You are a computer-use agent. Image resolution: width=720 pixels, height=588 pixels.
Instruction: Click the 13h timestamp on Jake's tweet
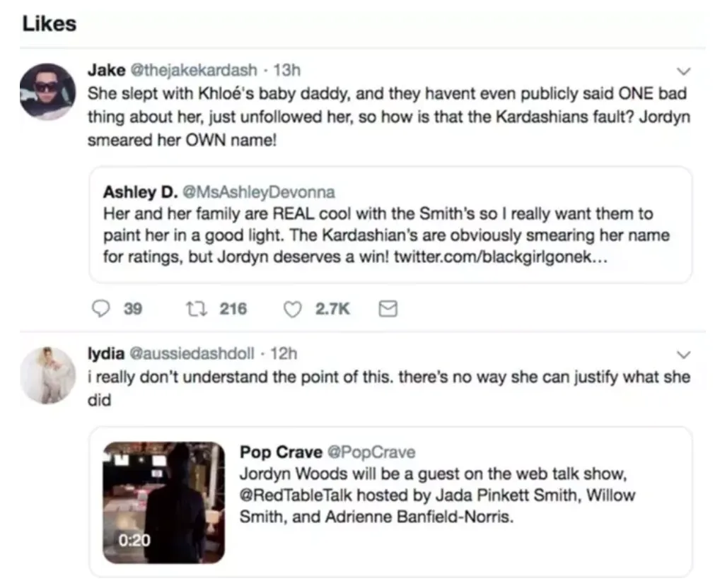coord(287,70)
